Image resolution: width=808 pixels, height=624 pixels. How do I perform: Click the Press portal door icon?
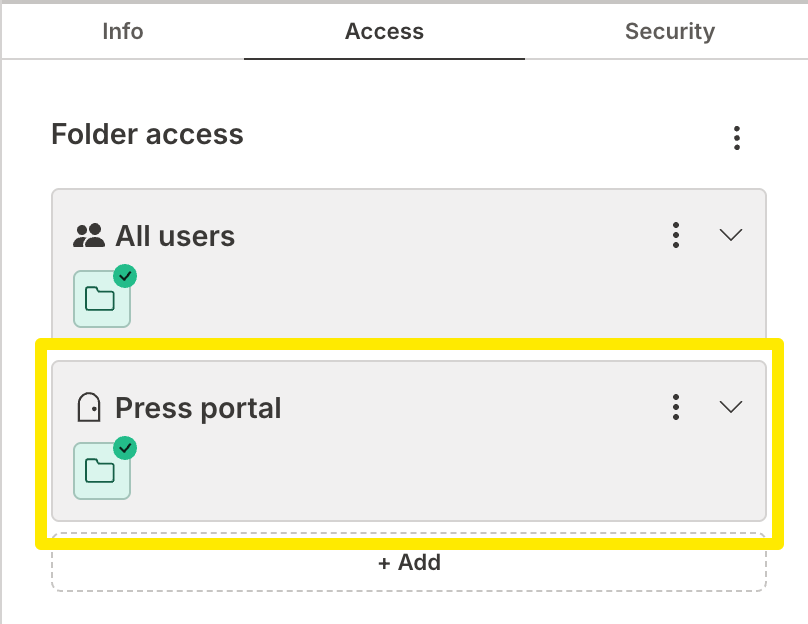[91, 407]
